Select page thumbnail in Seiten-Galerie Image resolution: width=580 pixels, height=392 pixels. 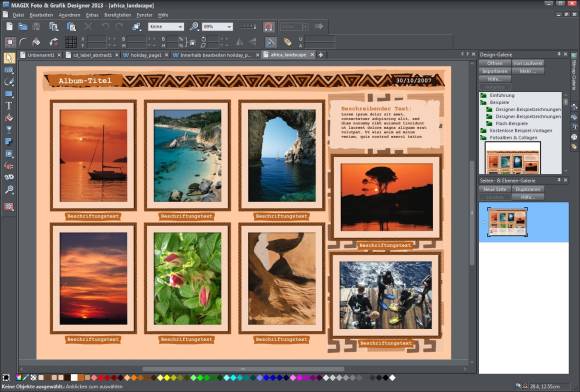(507, 222)
